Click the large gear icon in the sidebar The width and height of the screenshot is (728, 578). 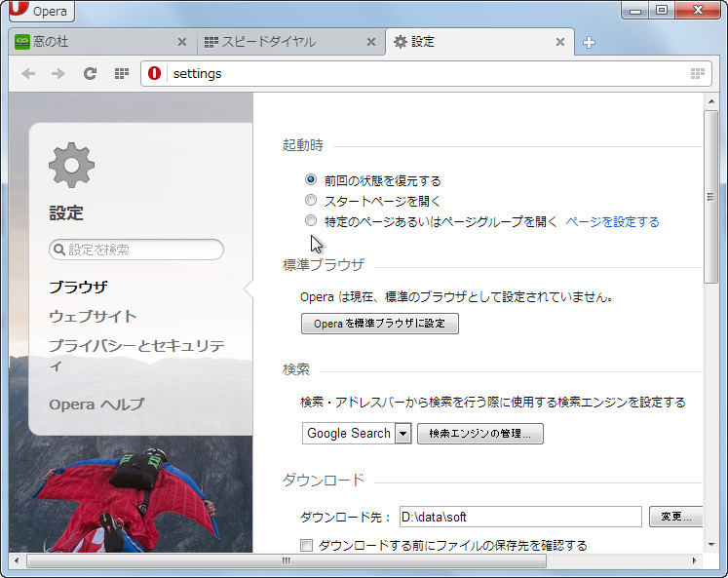(x=71, y=166)
